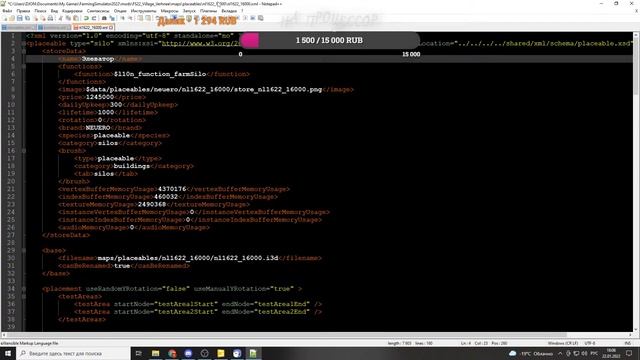
Task: Collapse the functions fold marker on line 5
Action: tap(24, 67)
